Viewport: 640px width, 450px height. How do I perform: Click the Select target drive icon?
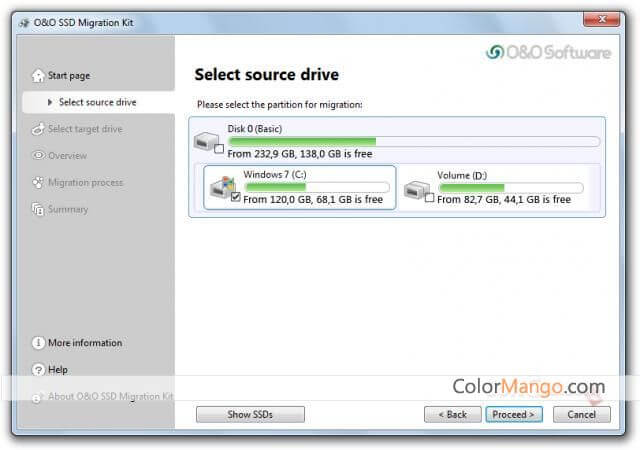point(38,129)
